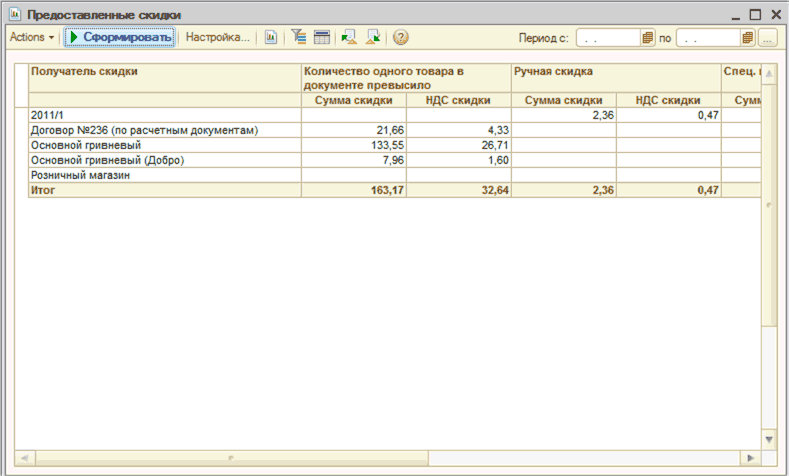This screenshot has height=476, width=789.
Task: Open help with the question mark icon
Action: (x=401, y=38)
